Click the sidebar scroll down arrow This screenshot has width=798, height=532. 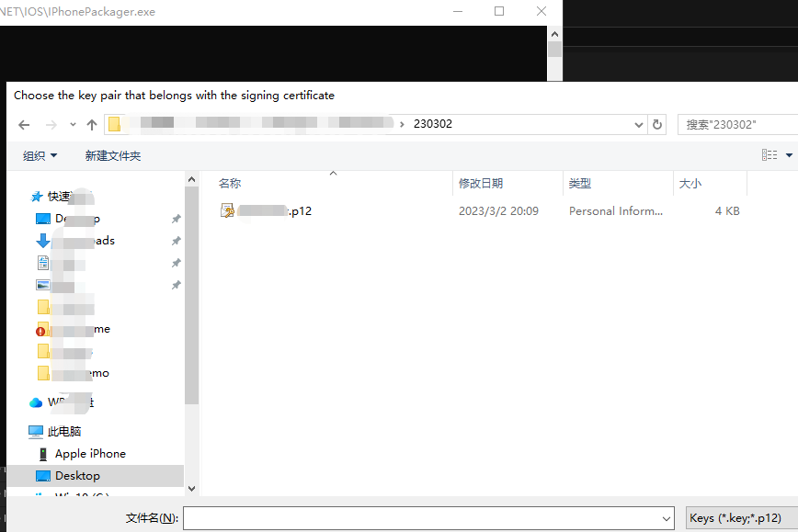click(191, 490)
